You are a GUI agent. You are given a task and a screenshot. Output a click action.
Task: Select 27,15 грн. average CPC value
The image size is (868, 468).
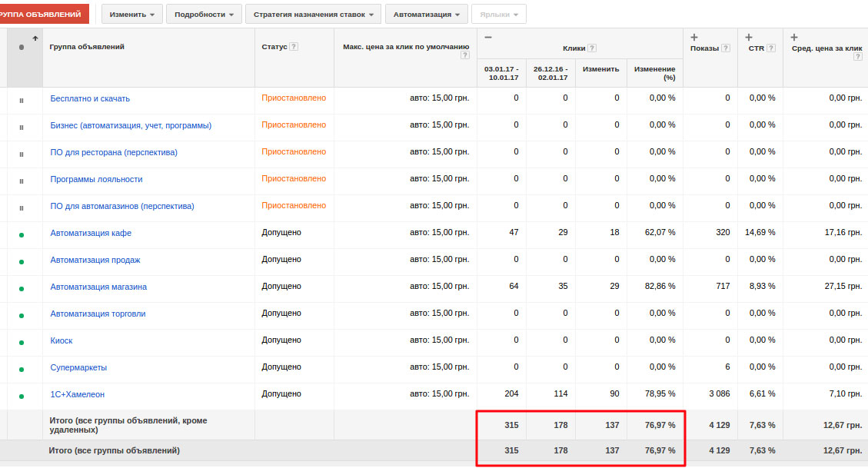843,286
